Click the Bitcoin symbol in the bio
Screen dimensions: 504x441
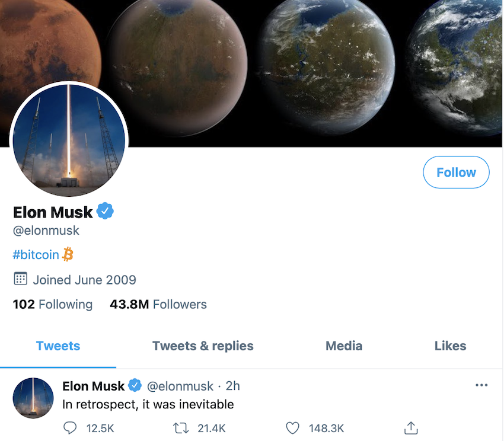68,255
